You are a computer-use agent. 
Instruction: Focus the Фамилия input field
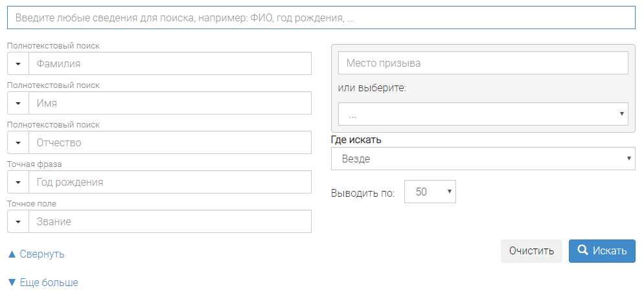(x=170, y=63)
